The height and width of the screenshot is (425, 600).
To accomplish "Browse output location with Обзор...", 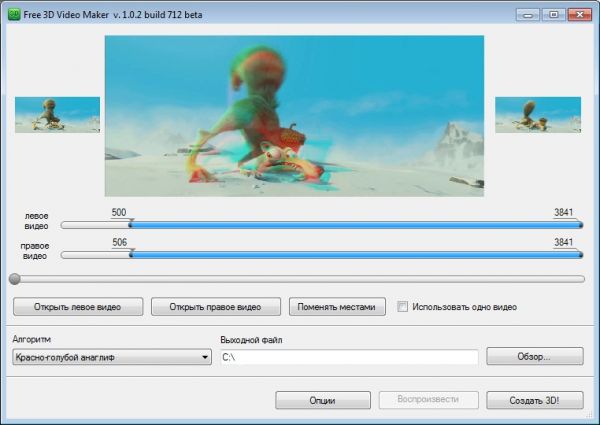I will [535, 357].
